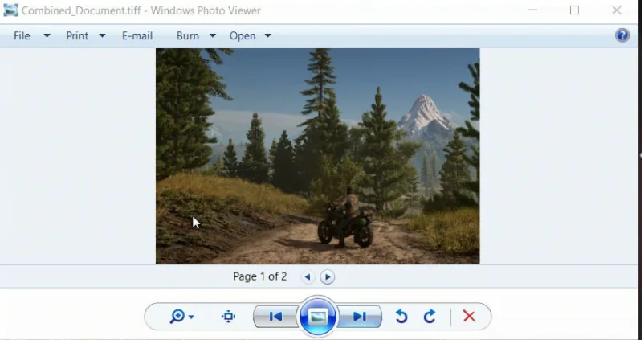Minimize the Photo Viewer window
The image size is (644, 344).
[x=532, y=10]
